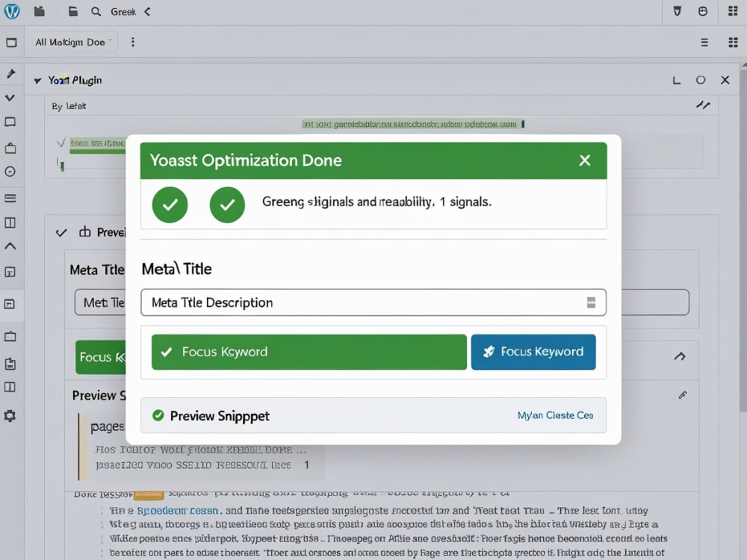The width and height of the screenshot is (747, 560).
Task: Toggle the first green check circle
Action: coord(170,205)
